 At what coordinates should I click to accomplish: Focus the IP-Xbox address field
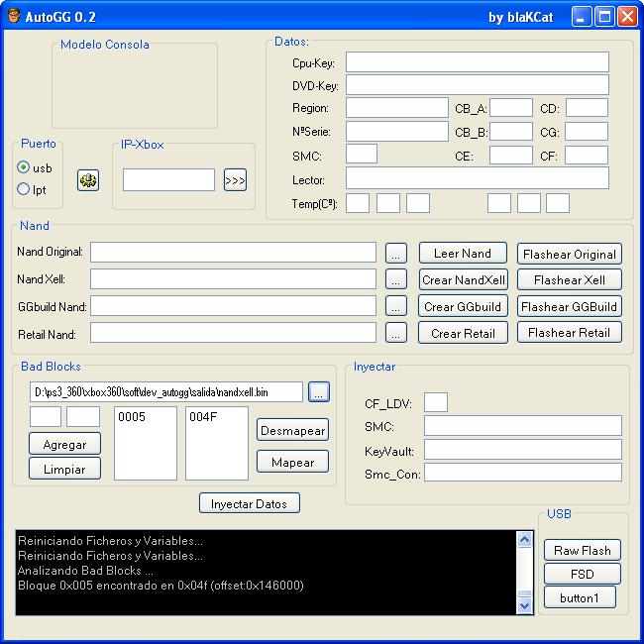[168, 180]
